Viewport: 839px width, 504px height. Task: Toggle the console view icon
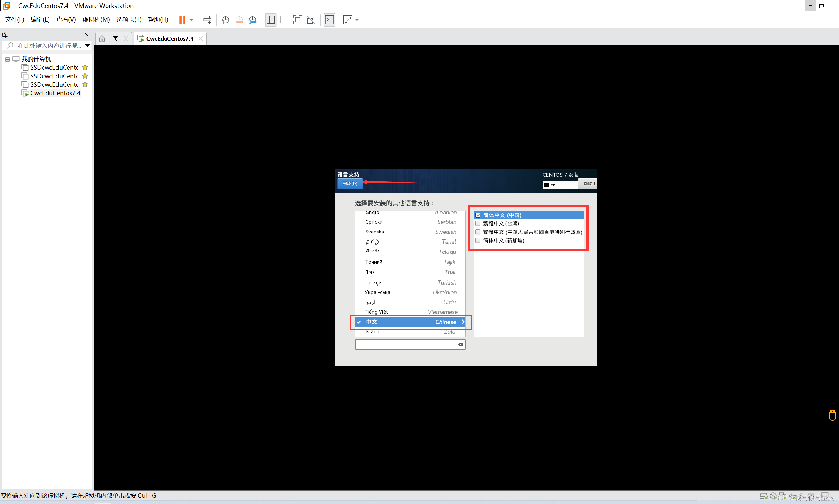coord(329,20)
